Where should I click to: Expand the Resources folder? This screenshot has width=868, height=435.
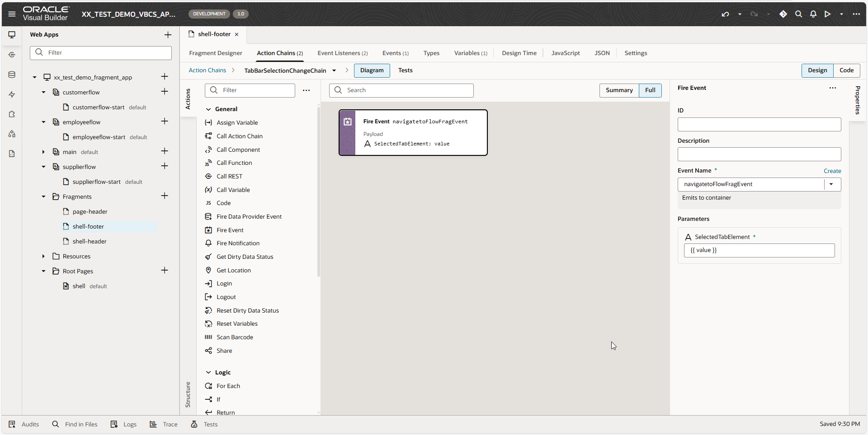(43, 257)
